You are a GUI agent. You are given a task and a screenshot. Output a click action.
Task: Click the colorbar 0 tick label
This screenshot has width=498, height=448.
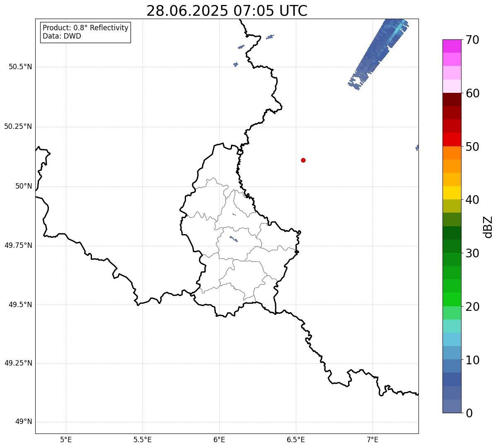[469, 413]
